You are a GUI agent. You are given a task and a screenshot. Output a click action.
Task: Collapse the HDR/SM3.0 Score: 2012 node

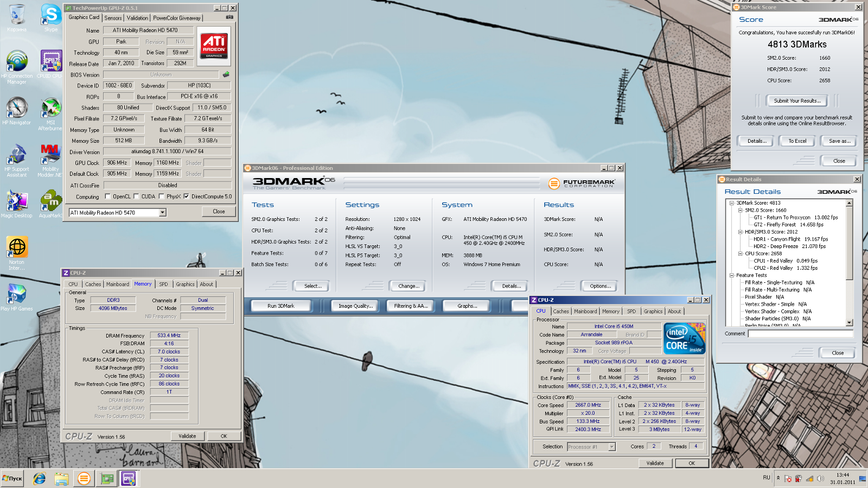pyautogui.click(x=741, y=232)
